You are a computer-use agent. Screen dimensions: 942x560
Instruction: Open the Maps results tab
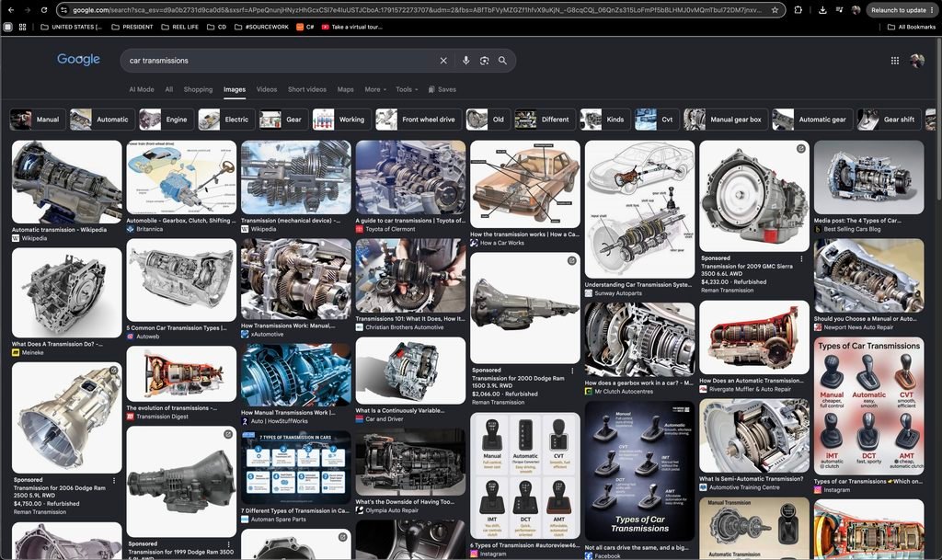tap(346, 89)
